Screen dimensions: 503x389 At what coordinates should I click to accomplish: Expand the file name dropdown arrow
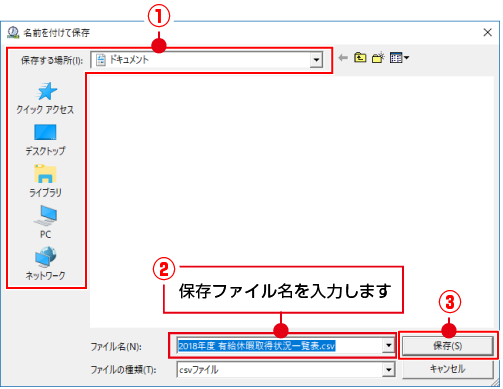pyautogui.click(x=388, y=346)
